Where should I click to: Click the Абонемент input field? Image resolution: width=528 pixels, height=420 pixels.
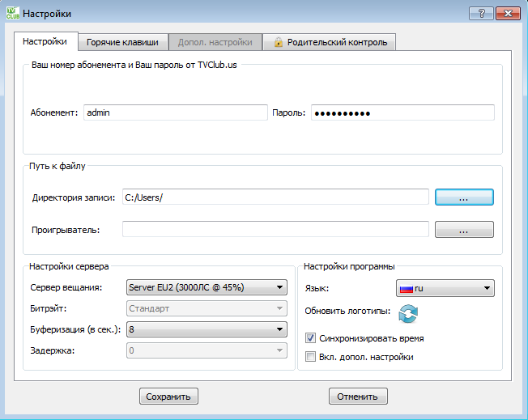[x=176, y=112]
